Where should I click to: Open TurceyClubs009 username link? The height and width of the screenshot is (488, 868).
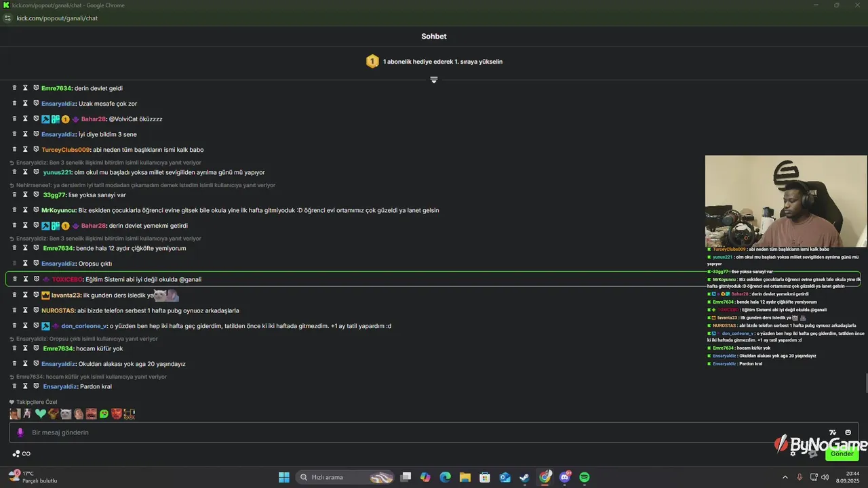tap(66, 150)
